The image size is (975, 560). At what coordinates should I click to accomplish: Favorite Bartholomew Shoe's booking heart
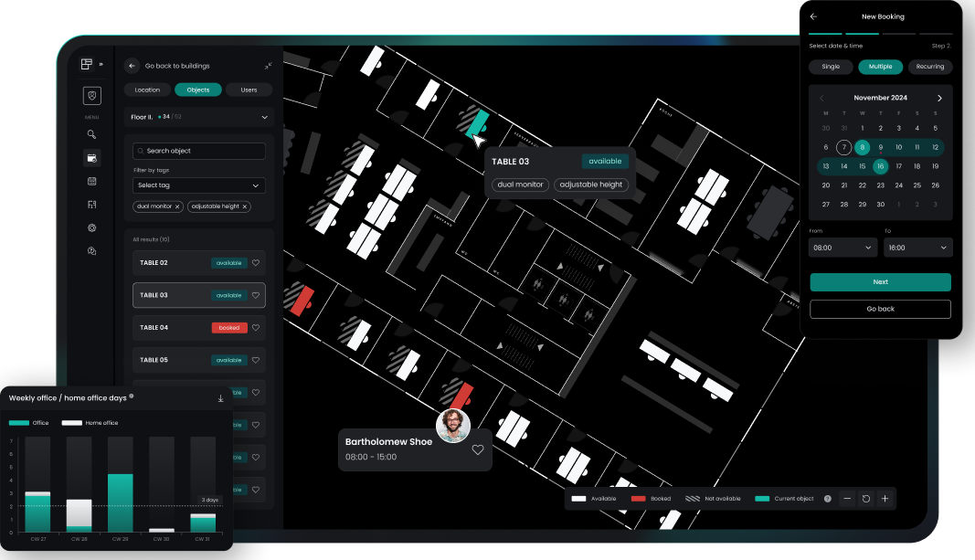pos(478,449)
